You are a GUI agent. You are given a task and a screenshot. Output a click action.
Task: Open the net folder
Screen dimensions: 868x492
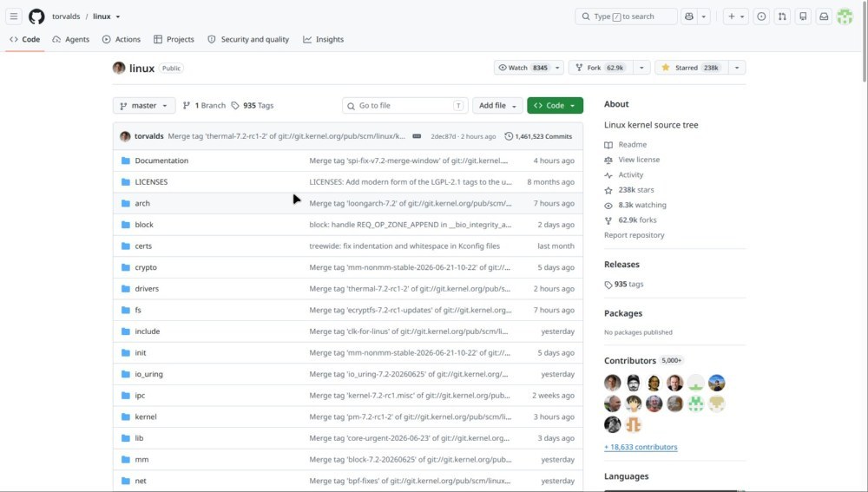[141, 481]
